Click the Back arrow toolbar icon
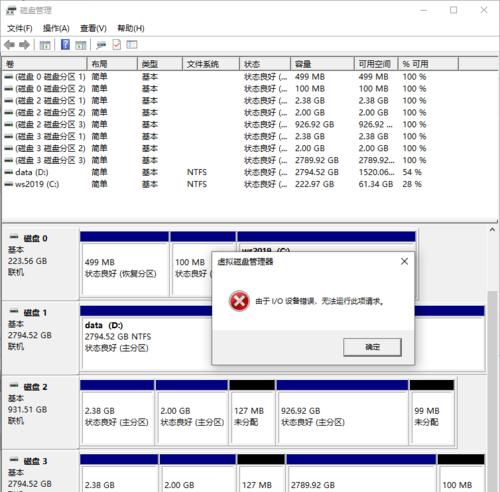The height and width of the screenshot is (492, 500). (x=9, y=45)
